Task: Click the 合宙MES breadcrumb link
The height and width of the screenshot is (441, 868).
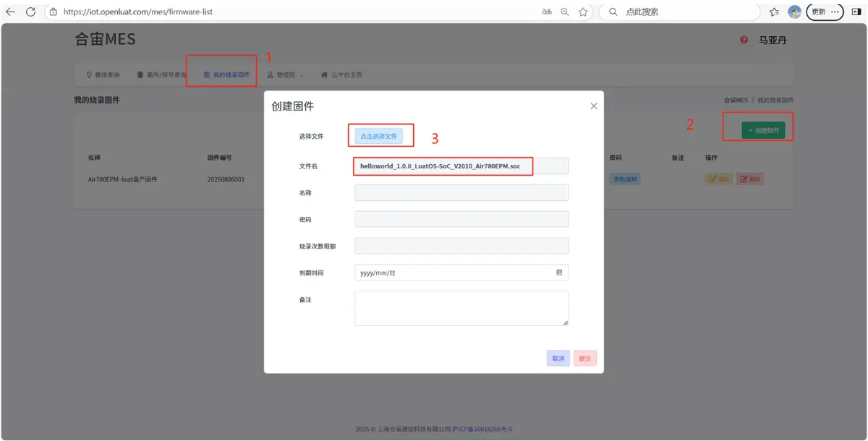Action: click(x=736, y=100)
